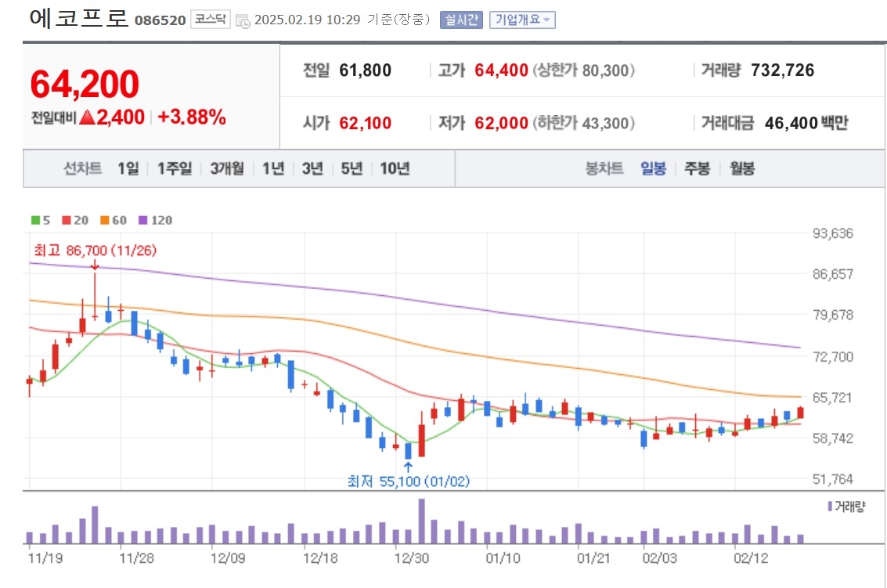887x588 pixels.
Task: Click the green 5-day moving average legend
Action: 41,220
